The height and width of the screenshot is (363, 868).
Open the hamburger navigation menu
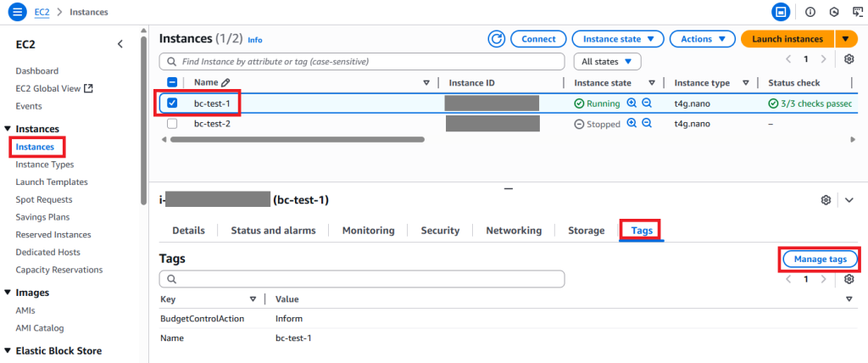click(x=17, y=12)
